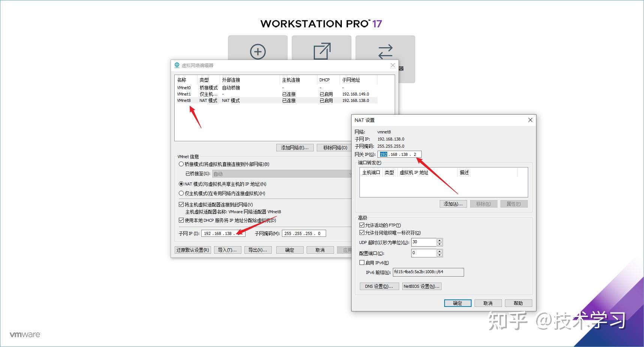
Task: Click the create new virtual machine plus icon
Action: (258, 51)
